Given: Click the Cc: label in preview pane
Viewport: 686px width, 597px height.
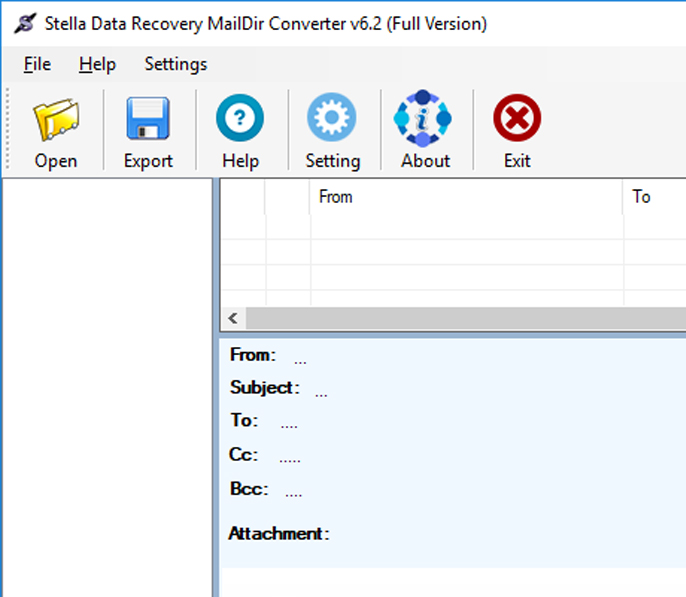Looking at the screenshot, I should (x=243, y=454).
